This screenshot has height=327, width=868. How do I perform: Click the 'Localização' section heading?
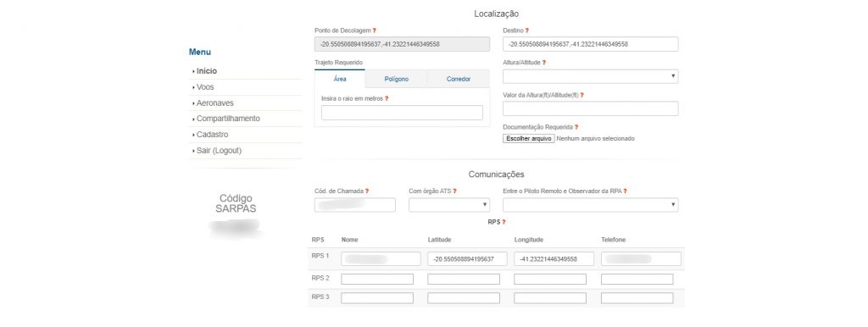click(x=497, y=14)
